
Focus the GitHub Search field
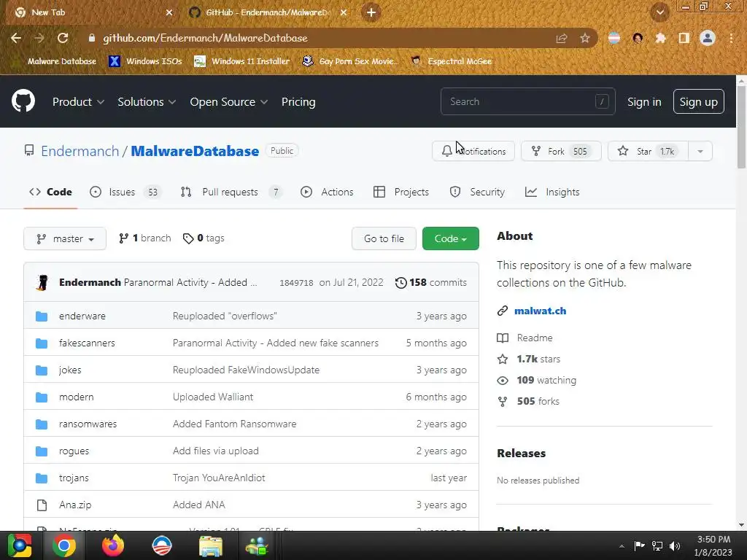point(528,101)
